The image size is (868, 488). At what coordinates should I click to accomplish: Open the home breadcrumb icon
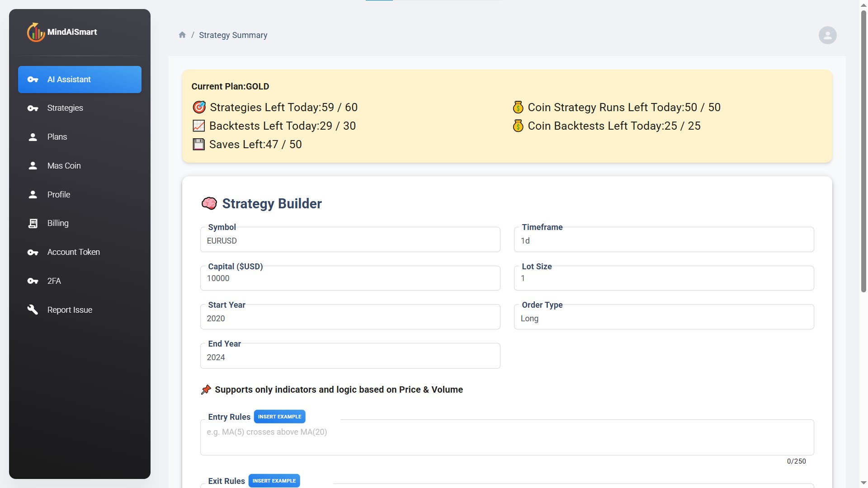tap(182, 34)
